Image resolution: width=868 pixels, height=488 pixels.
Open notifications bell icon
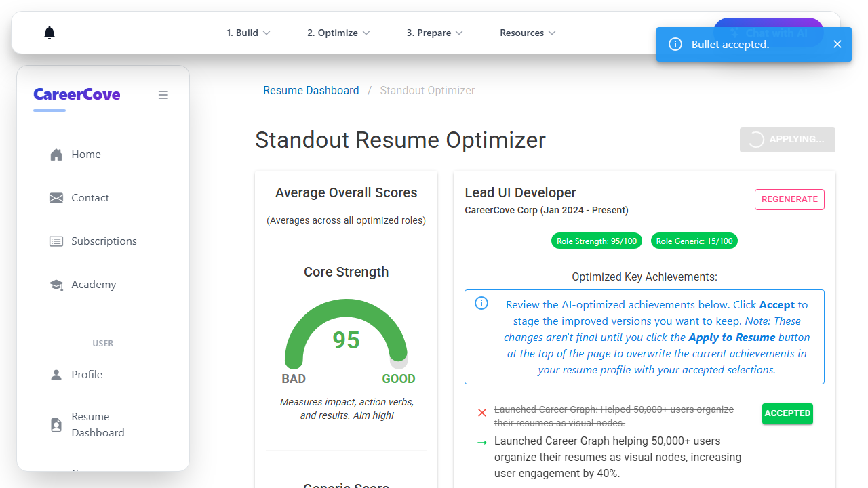pos(50,33)
